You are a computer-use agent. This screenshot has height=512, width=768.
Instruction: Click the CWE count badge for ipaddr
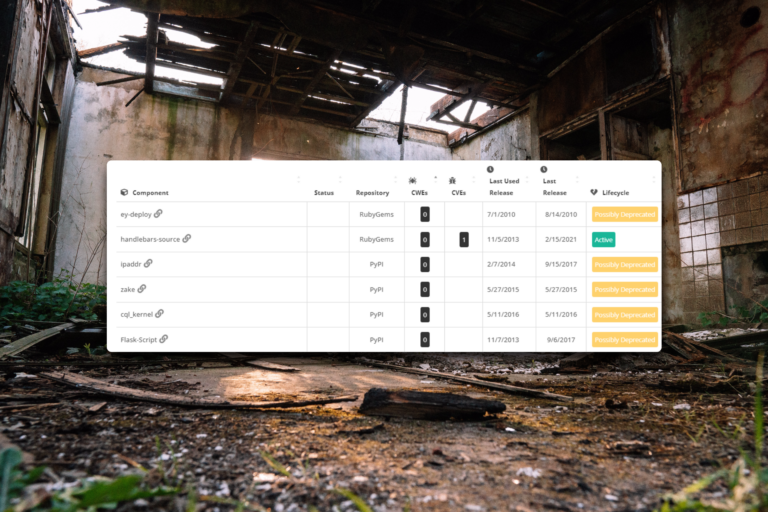pos(425,264)
